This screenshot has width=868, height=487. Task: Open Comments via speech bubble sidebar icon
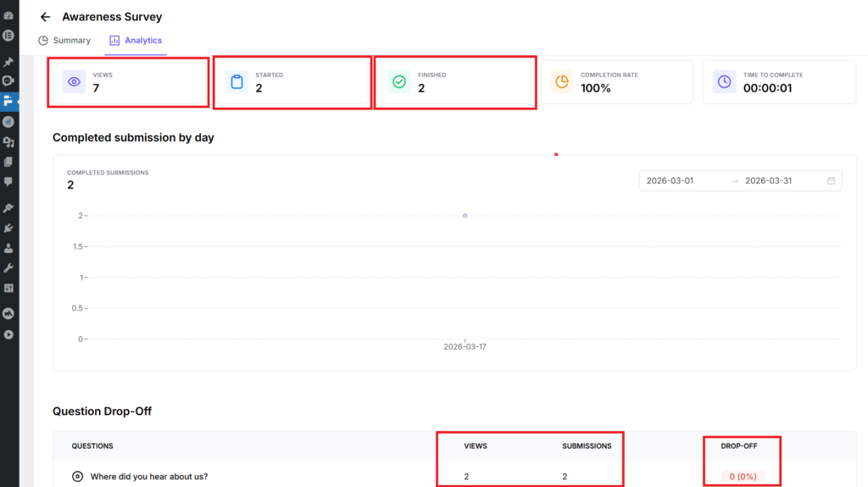tap(8, 182)
